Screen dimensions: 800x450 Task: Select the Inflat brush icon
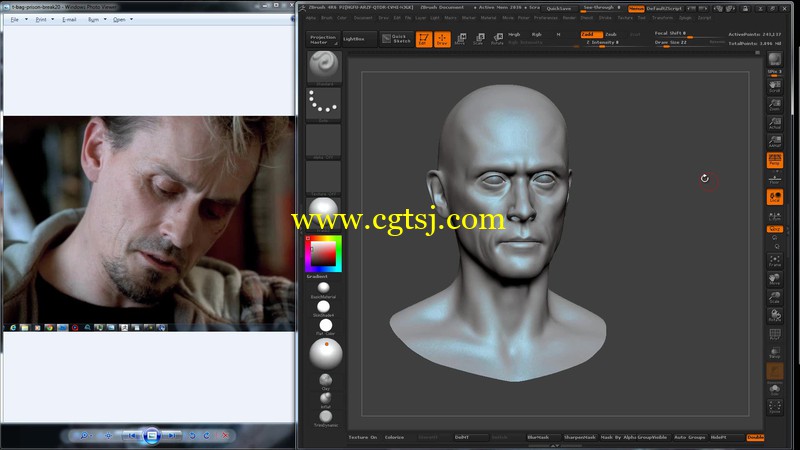point(326,397)
